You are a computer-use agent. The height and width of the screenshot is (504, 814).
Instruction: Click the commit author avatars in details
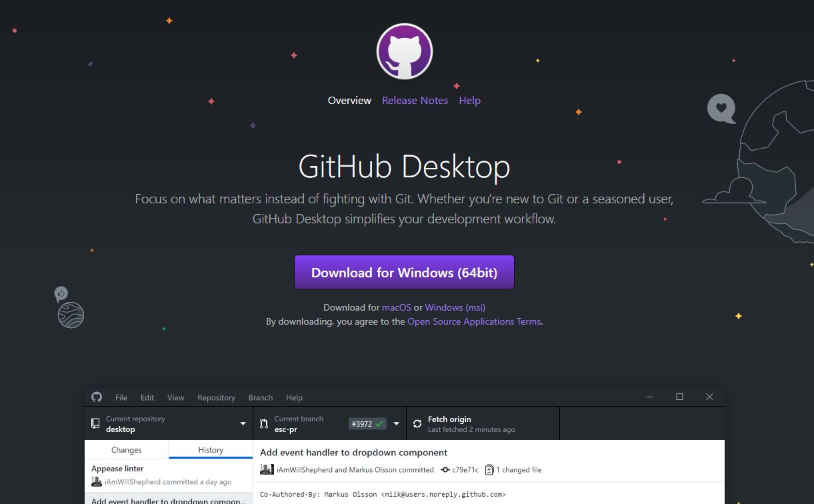(x=267, y=469)
